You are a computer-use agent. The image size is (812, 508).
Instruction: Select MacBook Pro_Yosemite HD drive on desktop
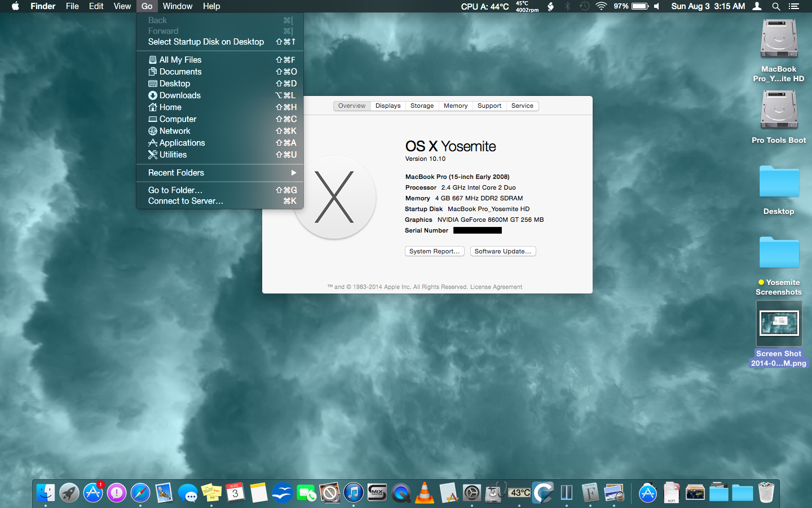[x=779, y=38]
